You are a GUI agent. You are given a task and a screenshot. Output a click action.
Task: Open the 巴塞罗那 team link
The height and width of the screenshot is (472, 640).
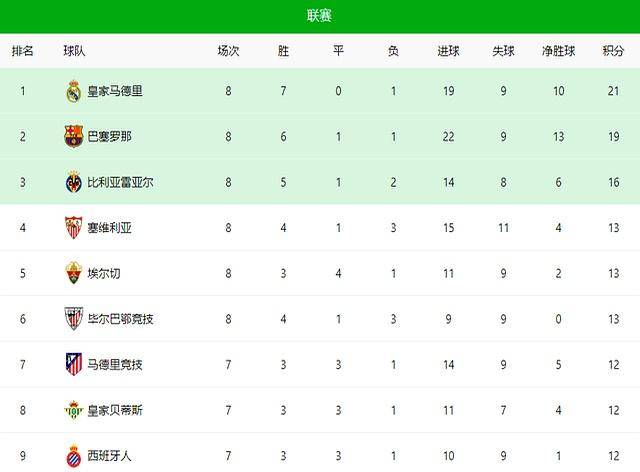pyautogui.click(x=110, y=137)
